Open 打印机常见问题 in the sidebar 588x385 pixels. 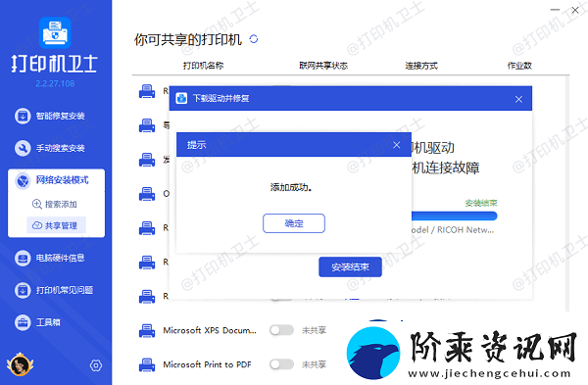[x=54, y=290]
